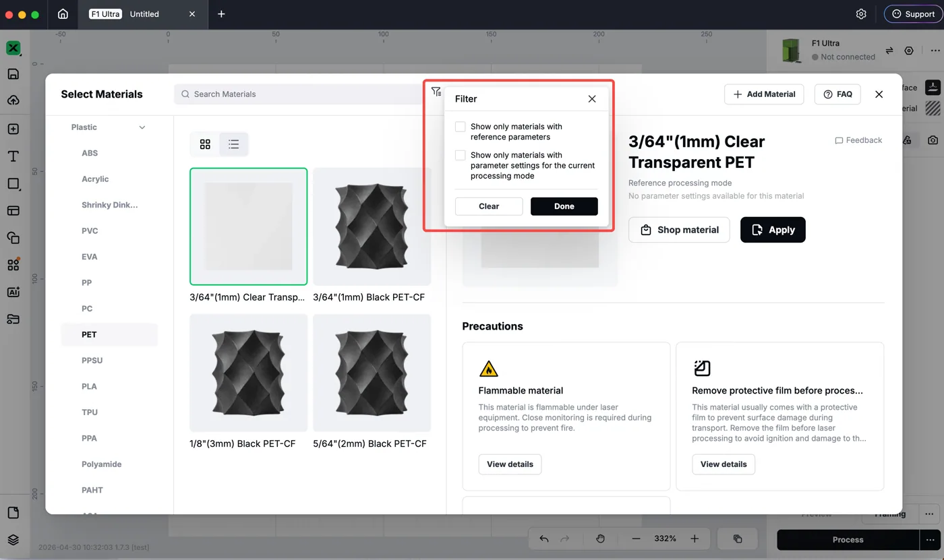Collapse the Plastic category chevron
Image resolution: width=944 pixels, height=560 pixels.
point(142,127)
